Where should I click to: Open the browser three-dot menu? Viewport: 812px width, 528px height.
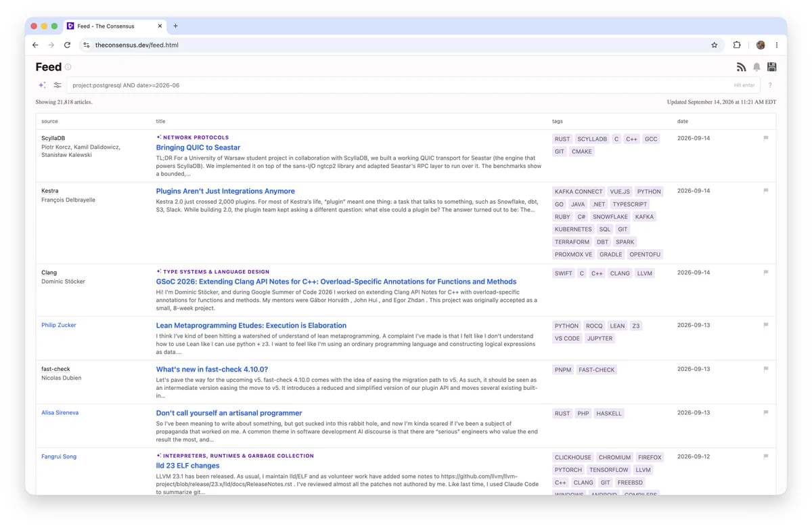tap(777, 45)
